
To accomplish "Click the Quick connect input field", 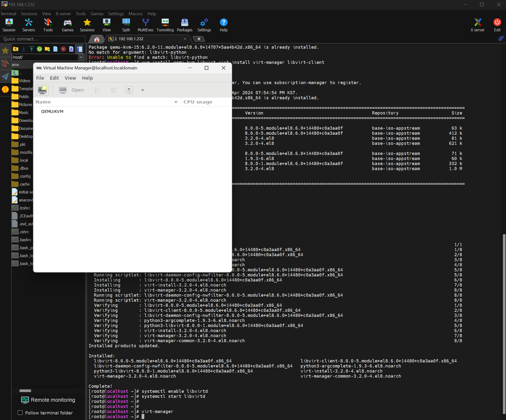I will (x=43, y=39).
